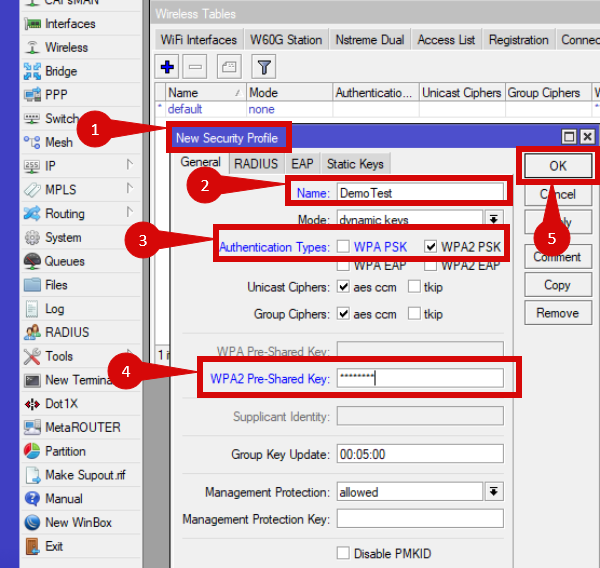Screen dimensions: 600x568
Task: Enable Unicast Ciphers tkip checkbox
Action: pyautogui.click(x=414, y=287)
